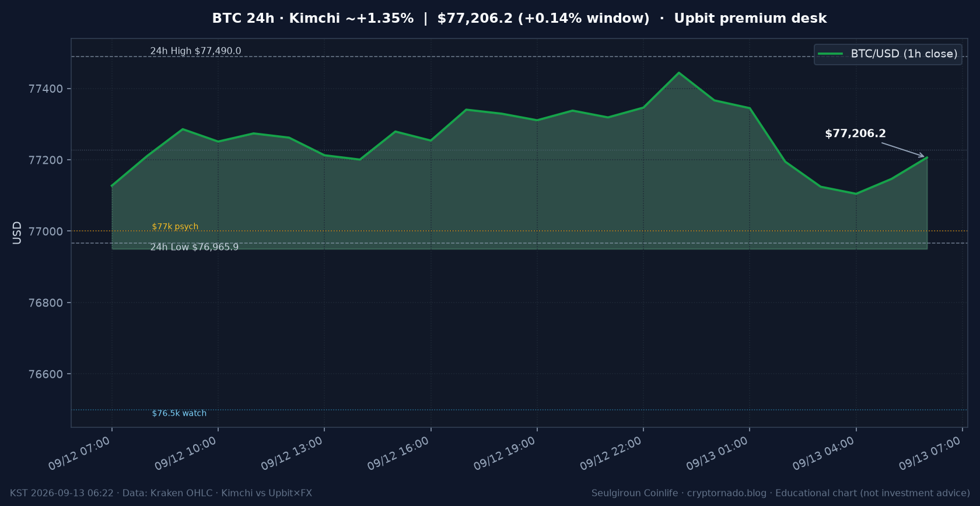Image resolution: width=980 pixels, height=506 pixels.
Task: Click the '09/12 10:00' x-axis label
Action: [185, 454]
